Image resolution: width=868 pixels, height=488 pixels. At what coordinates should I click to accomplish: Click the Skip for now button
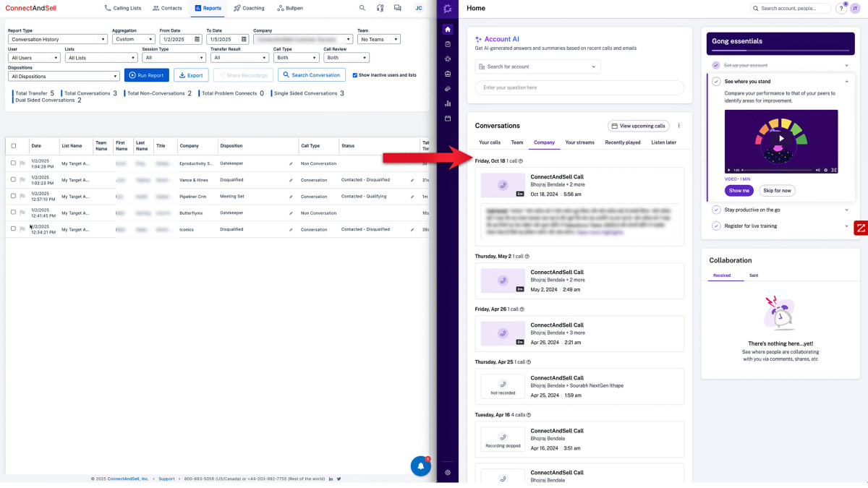pyautogui.click(x=777, y=190)
